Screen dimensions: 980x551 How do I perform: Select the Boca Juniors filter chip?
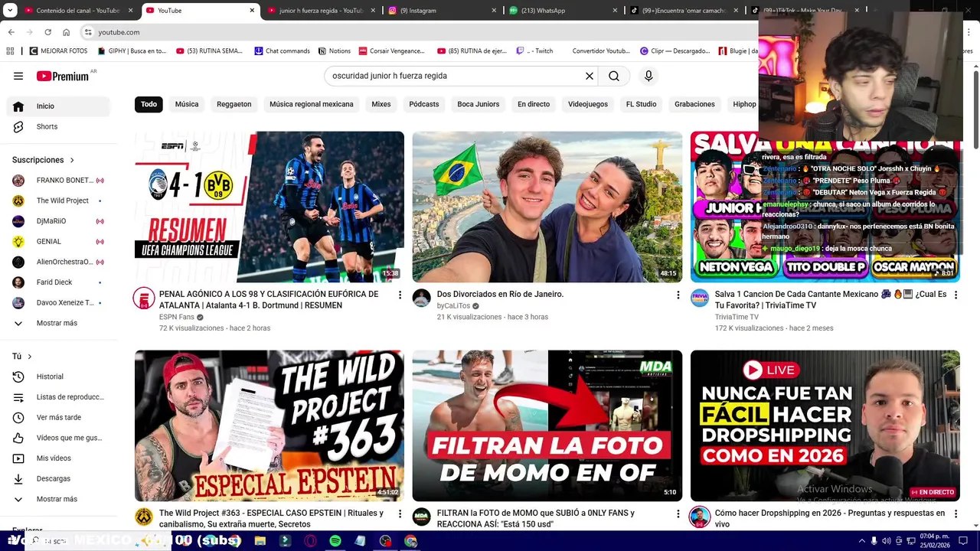479,104
